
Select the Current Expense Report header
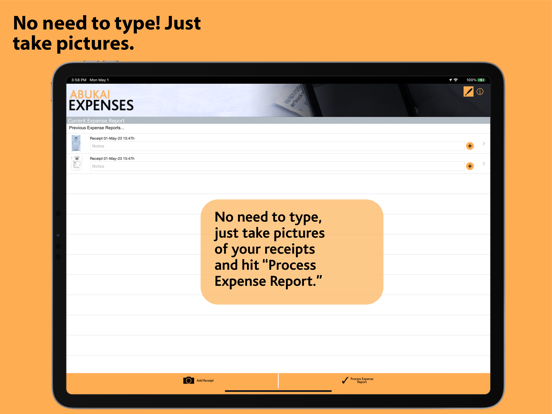click(x=278, y=120)
